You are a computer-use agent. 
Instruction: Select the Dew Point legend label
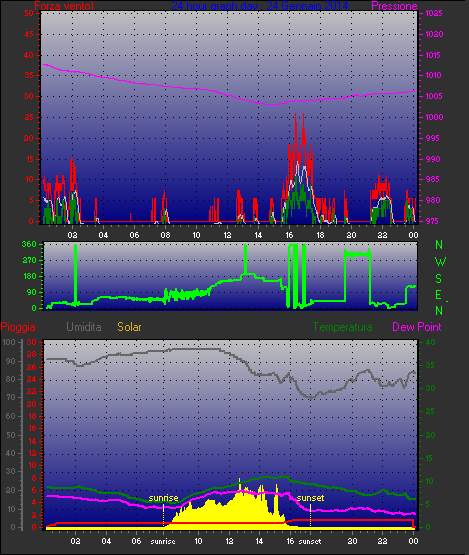[x=417, y=327]
